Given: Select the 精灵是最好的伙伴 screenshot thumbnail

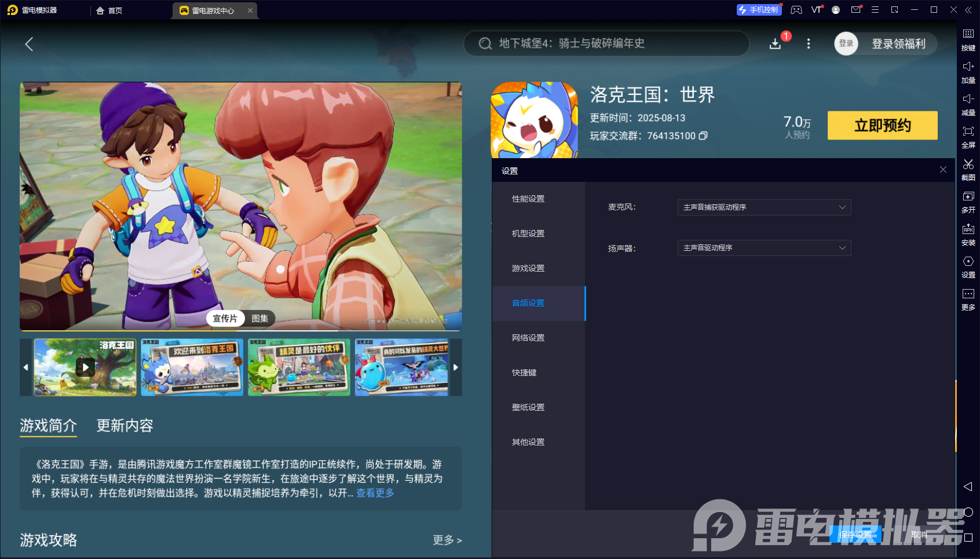Looking at the screenshot, I should click(299, 367).
